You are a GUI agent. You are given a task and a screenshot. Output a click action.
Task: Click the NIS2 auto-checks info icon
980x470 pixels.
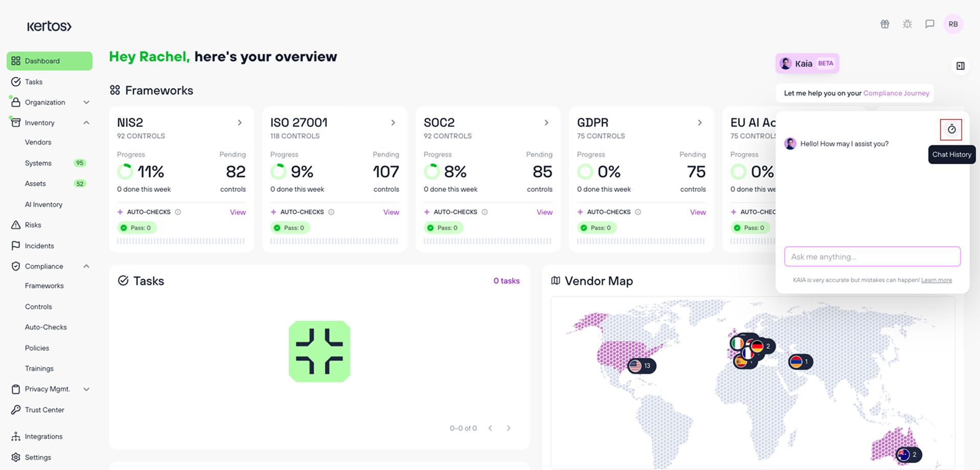[x=178, y=212]
